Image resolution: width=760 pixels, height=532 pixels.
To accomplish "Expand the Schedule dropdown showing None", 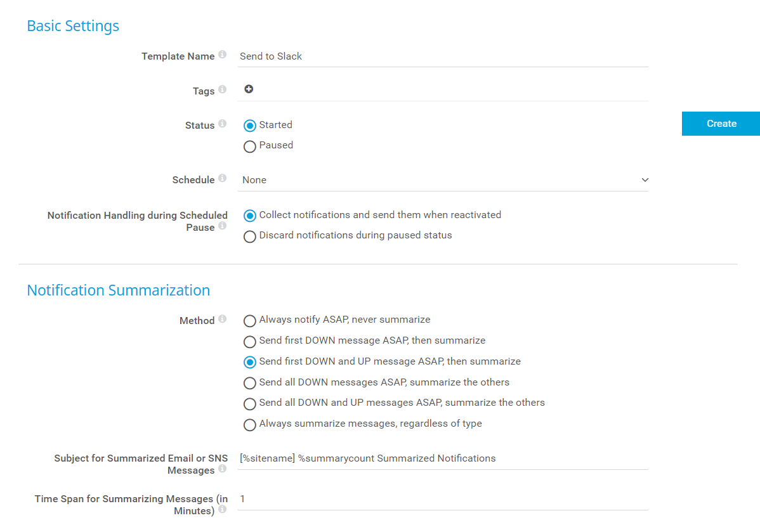I will tap(443, 180).
